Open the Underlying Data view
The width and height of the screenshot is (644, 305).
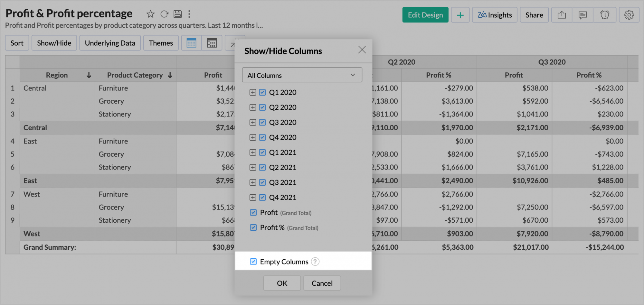tap(110, 42)
